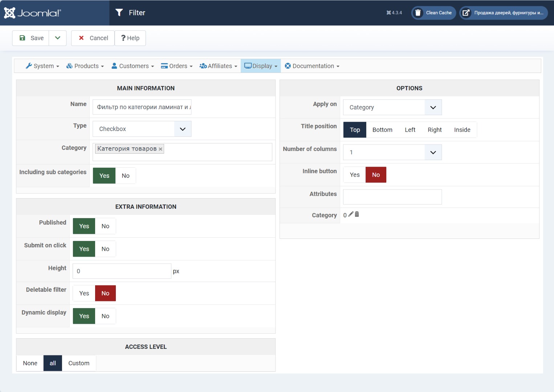Open the Help button
The width and height of the screenshot is (554, 392).
130,38
